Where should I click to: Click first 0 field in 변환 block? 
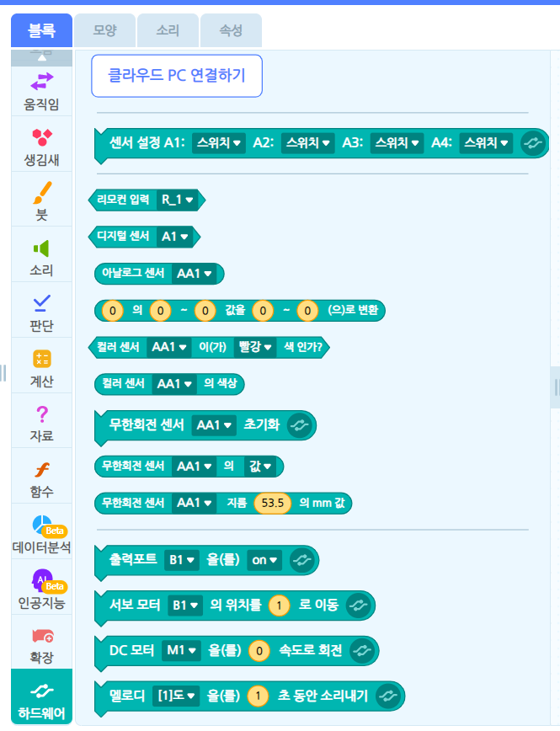point(112,311)
